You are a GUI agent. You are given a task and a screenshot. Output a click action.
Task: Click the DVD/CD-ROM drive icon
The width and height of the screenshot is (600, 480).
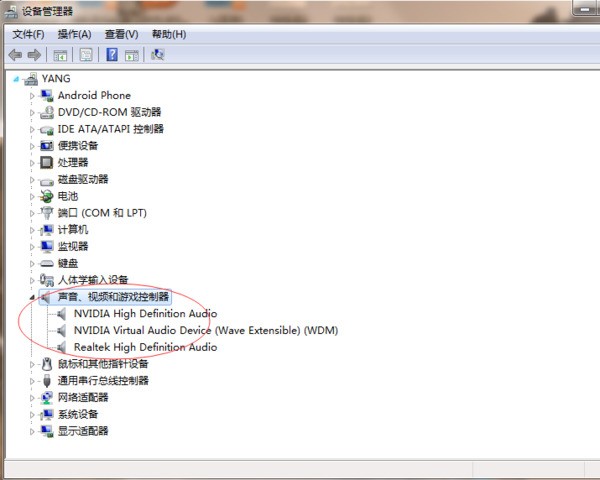tap(47, 113)
